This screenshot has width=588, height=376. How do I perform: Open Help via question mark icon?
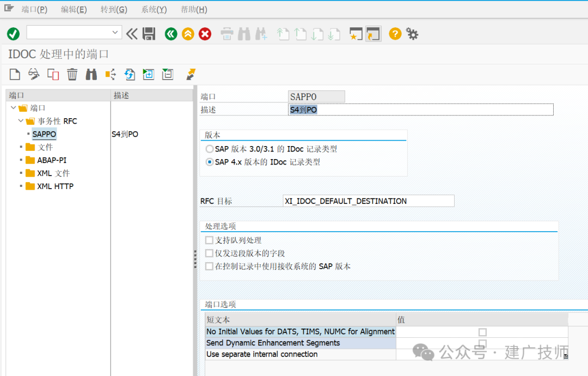point(395,34)
